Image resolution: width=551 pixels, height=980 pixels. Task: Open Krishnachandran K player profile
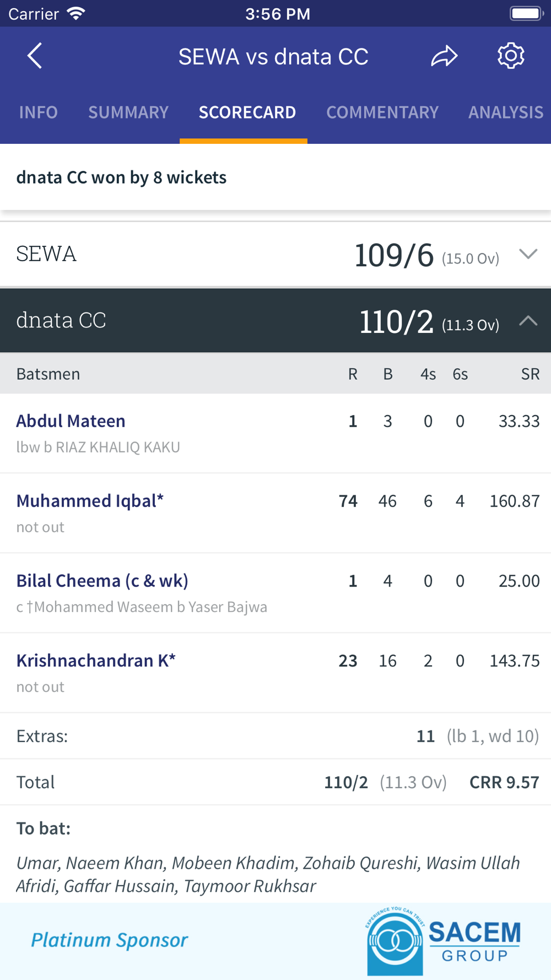pyautogui.click(x=96, y=661)
